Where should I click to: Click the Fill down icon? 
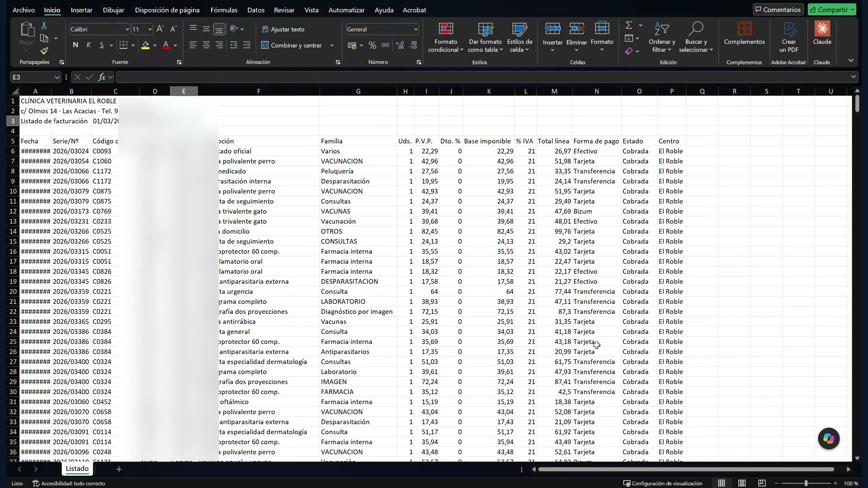pos(629,38)
